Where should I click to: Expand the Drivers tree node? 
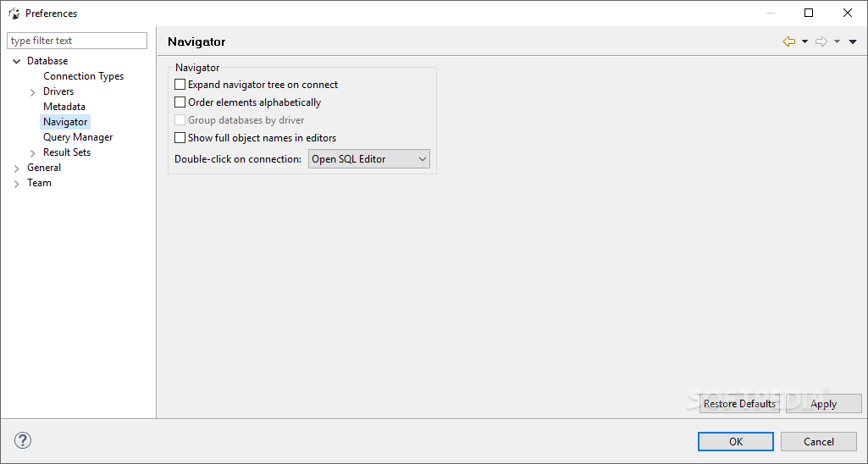click(33, 92)
